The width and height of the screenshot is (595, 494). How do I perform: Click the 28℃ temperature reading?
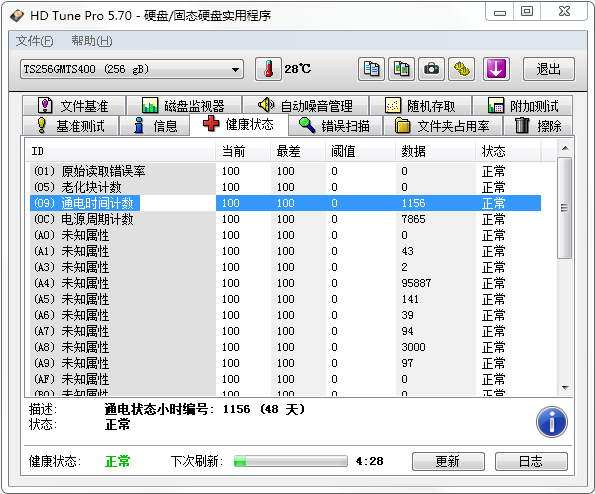pos(298,69)
